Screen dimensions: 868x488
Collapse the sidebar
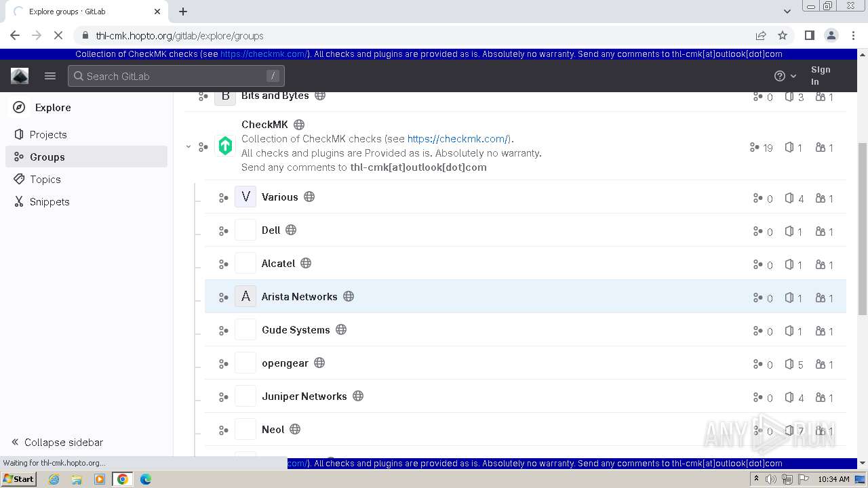58,442
